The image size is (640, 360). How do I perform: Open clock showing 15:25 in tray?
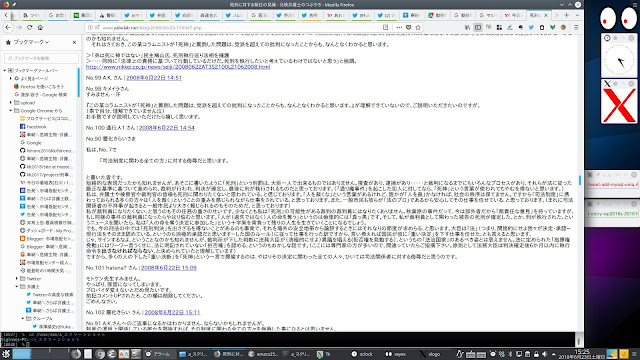pos(582,354)
